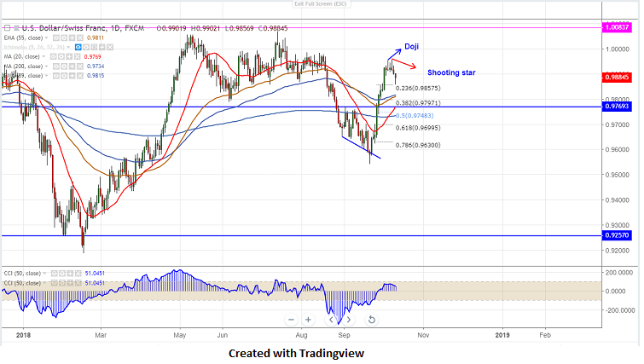The height and width of the screenshot is (364, 644).
Task: Click the Doji annotation text
Action: click(411, 47)
